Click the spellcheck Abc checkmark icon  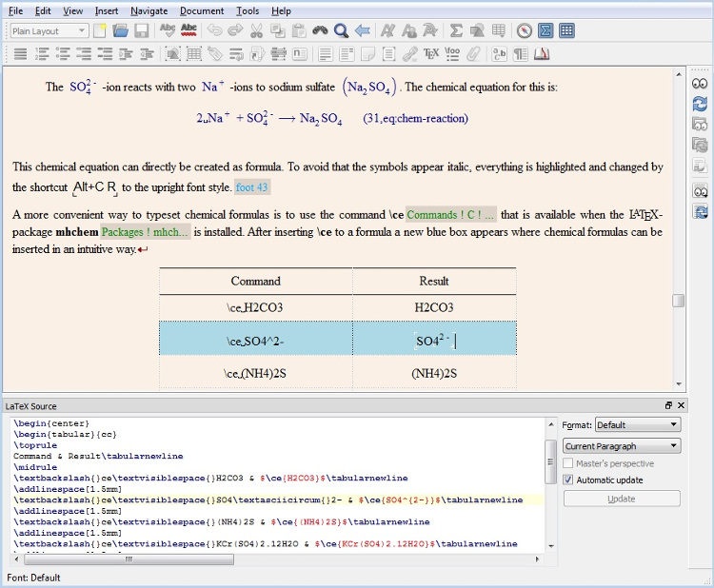[x=168, y=31]
